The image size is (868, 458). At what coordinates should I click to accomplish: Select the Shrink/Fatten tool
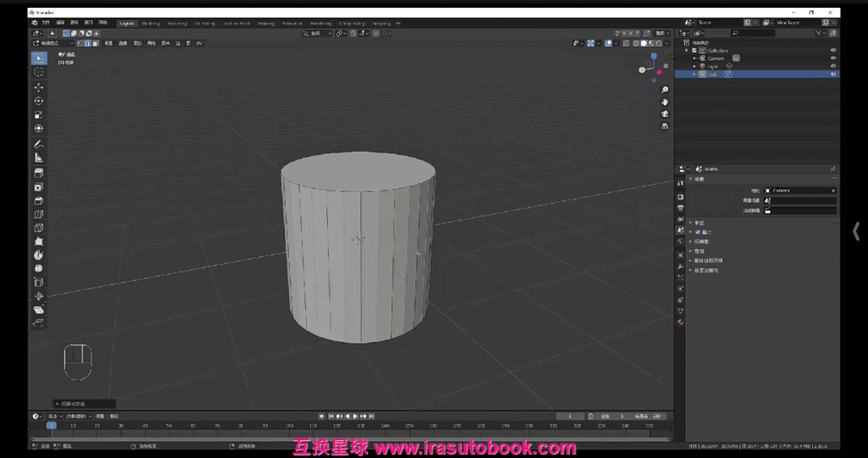pyautogui.click(x=39, y=296)
